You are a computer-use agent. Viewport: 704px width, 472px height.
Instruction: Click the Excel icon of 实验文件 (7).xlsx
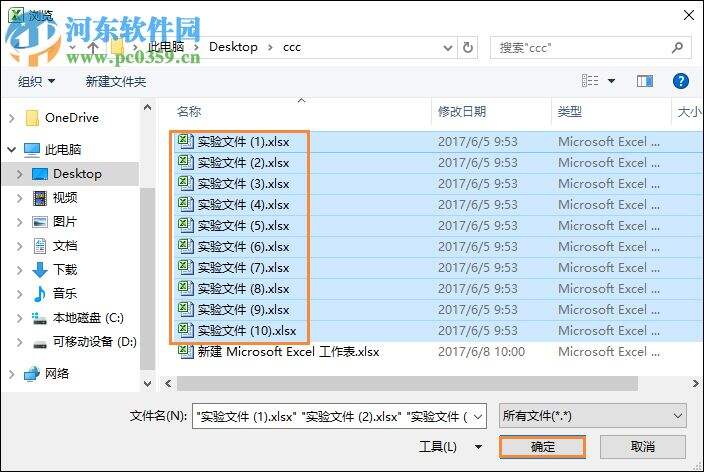185,267
